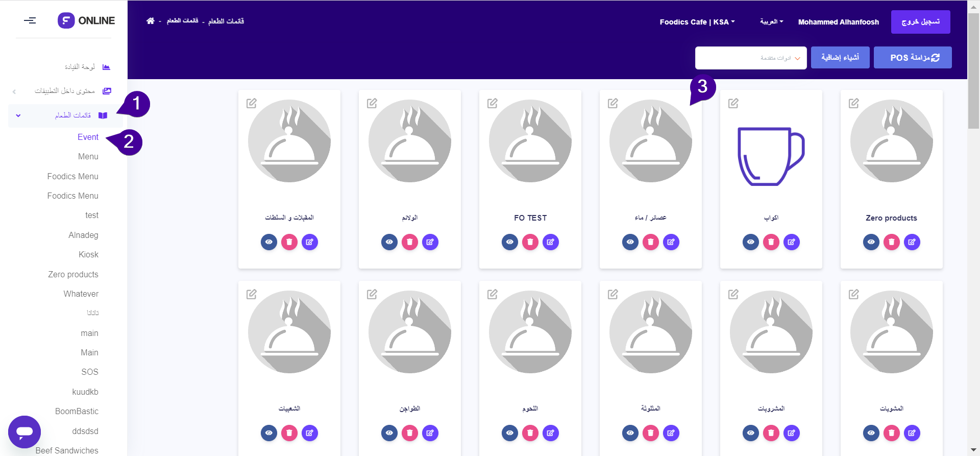Toggle visibility eye on اكواب card
This screenshot has height=456, width=980.
751,242
